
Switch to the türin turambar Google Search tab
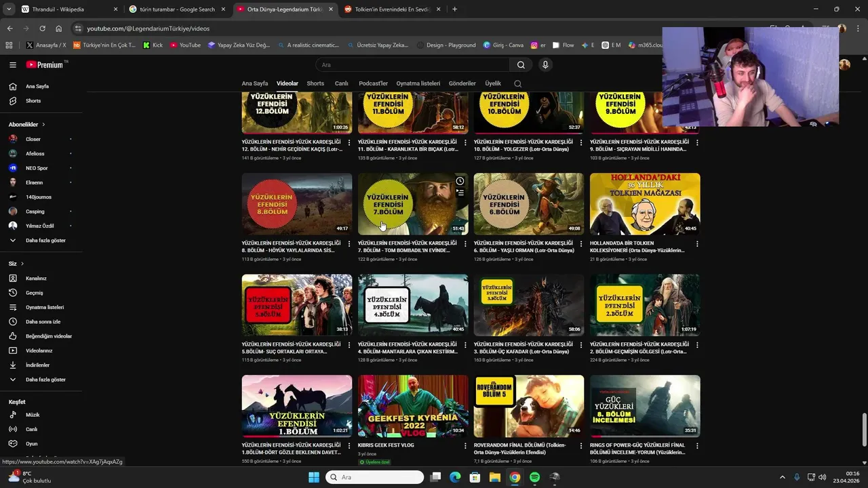(x=177, y=9)
